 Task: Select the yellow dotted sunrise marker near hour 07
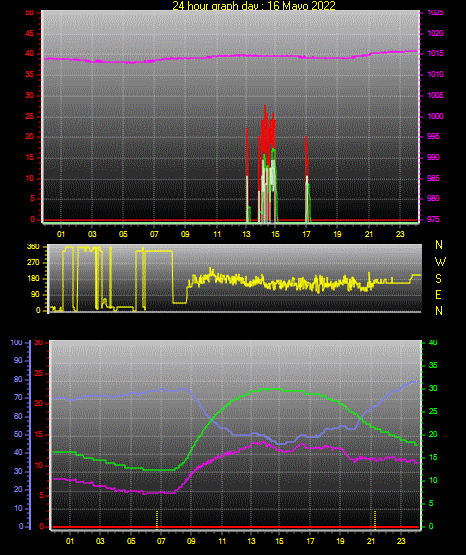coord(157,520)
